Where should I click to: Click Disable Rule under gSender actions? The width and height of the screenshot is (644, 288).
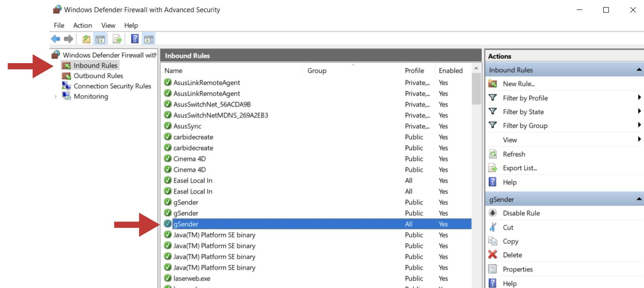click(x=521, y=213)
